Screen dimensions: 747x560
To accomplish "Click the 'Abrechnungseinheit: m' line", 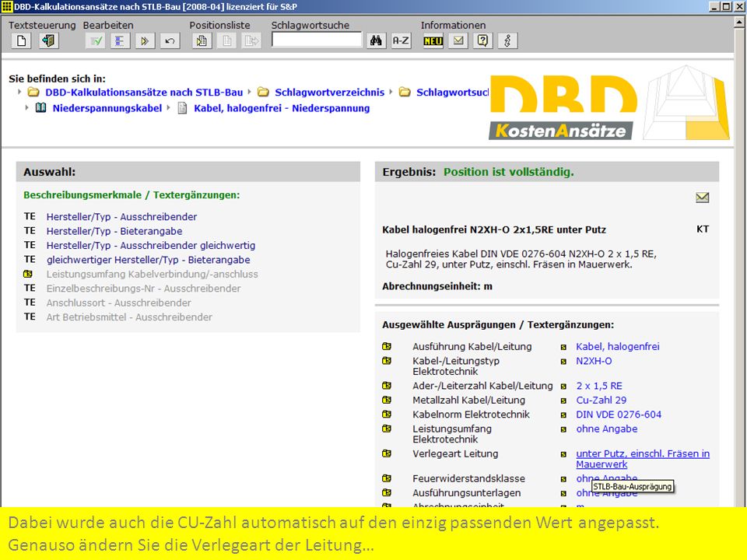I will point(437,286).
